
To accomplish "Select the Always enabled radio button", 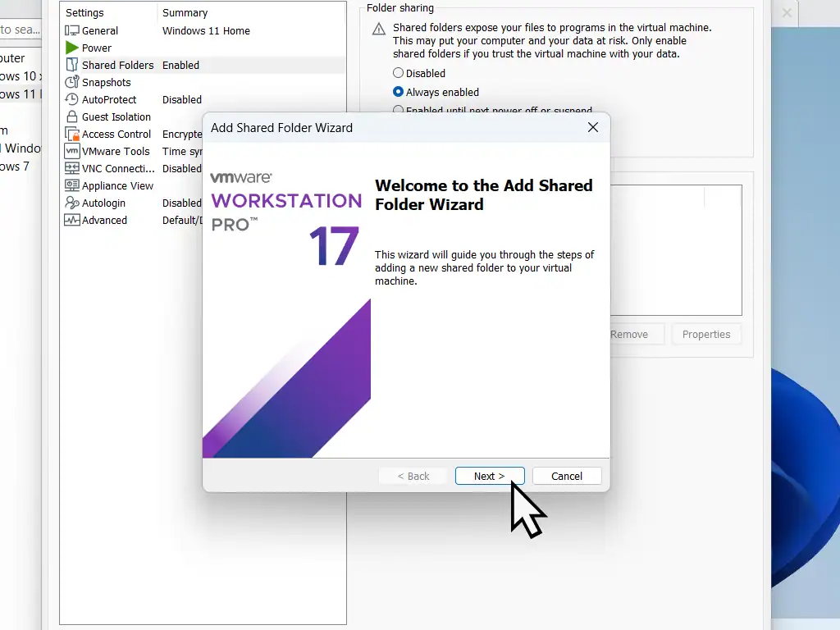I will (x=398, y=92).
